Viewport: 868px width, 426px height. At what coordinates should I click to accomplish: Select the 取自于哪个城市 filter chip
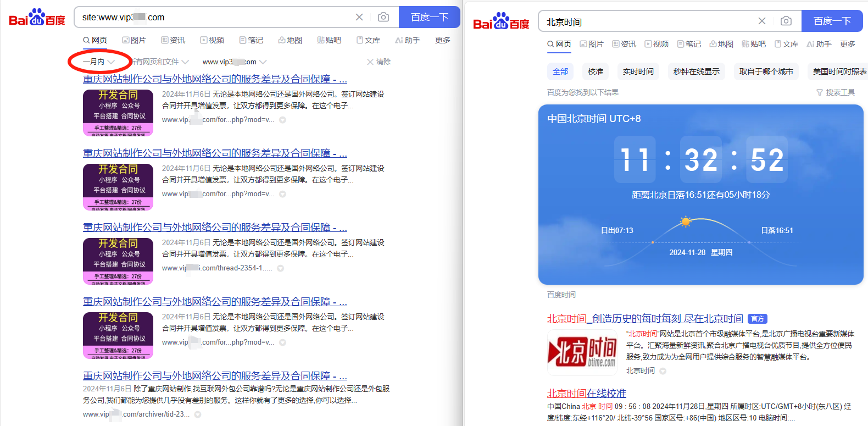click(766, 71)
